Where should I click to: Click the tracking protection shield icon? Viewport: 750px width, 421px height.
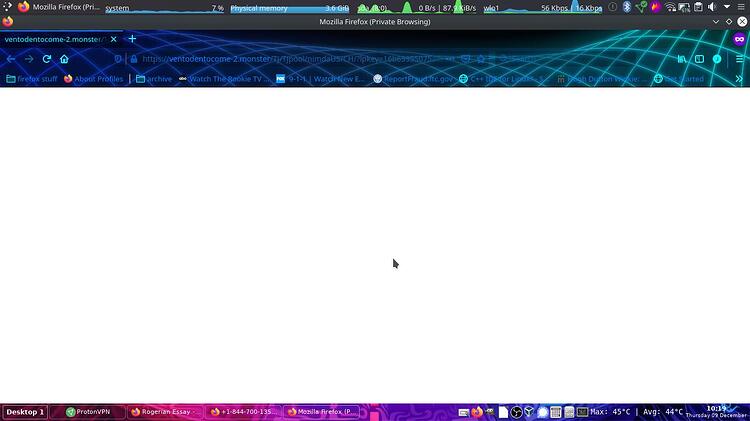coord(118,59)
